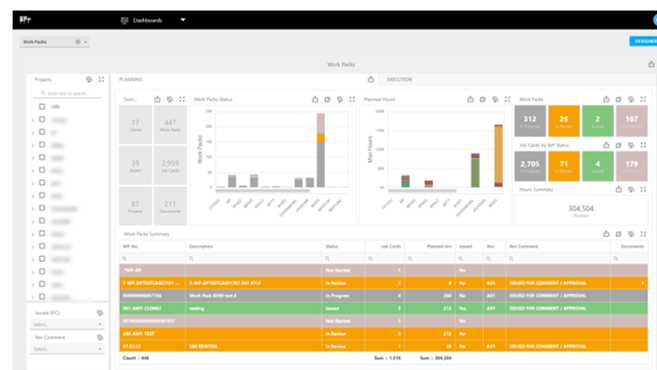657x370 pixels.
Task: Switch to the EXECUTION tab
Action: pos(399,79)
